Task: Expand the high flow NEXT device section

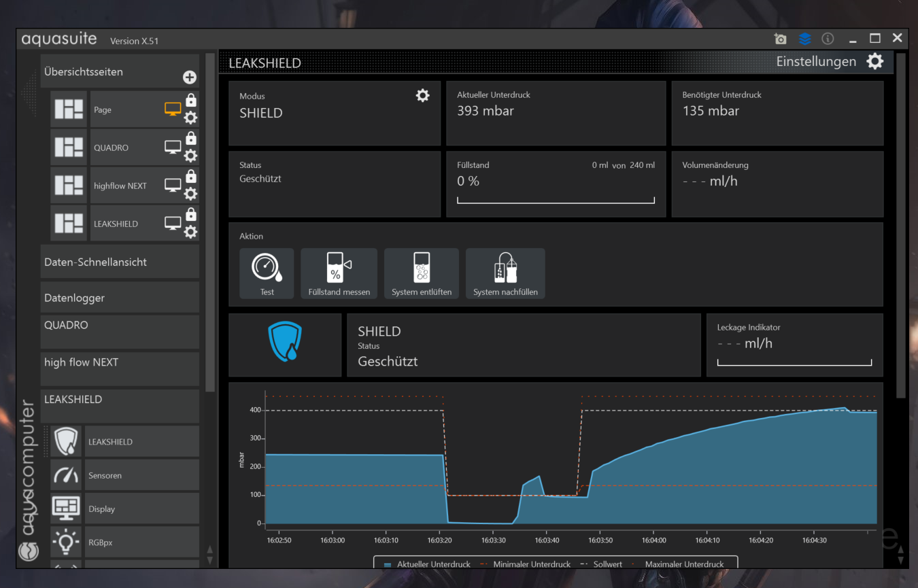Action: pyautogui.click(x=120, y=369)
